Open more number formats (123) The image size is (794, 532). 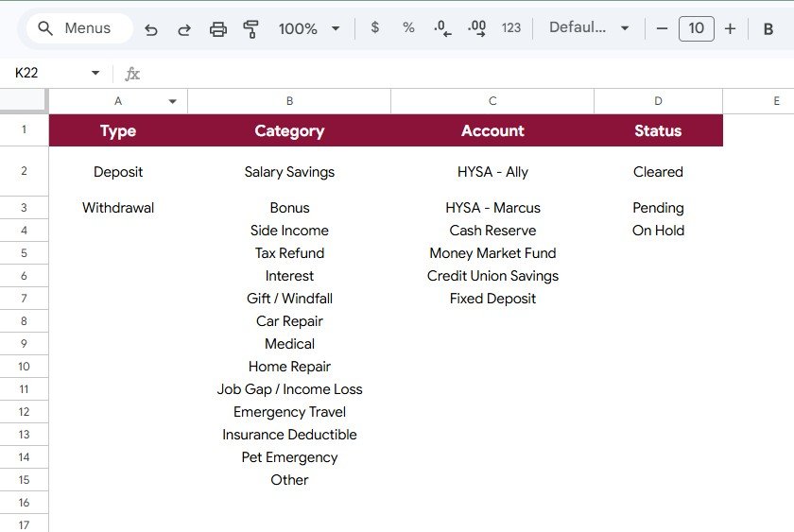[511, 27]
